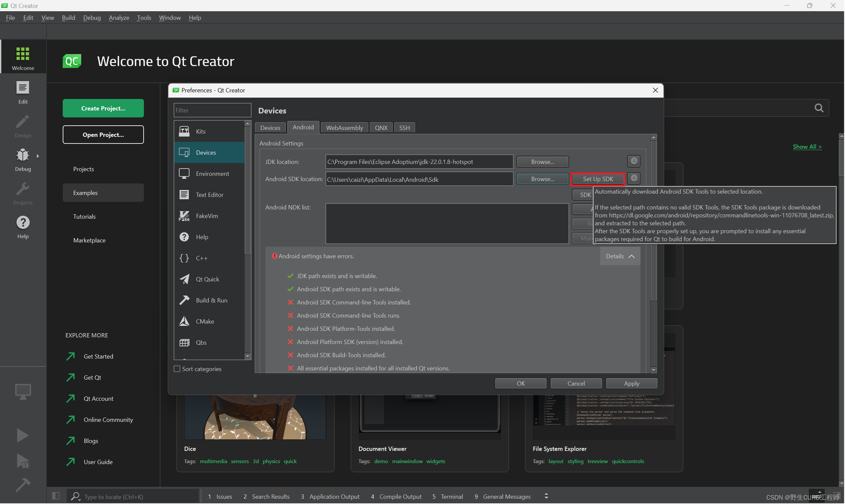Click Apply in Preferences dialog
Viewport: 845px width, 504px height.
[632, 384]
